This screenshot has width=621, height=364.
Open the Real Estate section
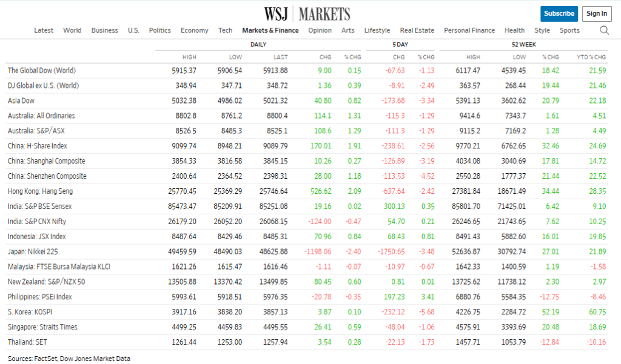(x=417, y=30)
